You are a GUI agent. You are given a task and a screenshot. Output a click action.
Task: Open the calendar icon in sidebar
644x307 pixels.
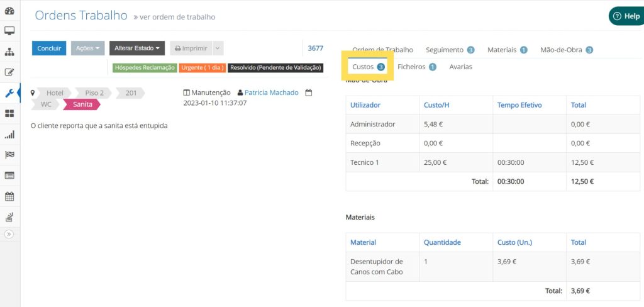coord(9,196)
